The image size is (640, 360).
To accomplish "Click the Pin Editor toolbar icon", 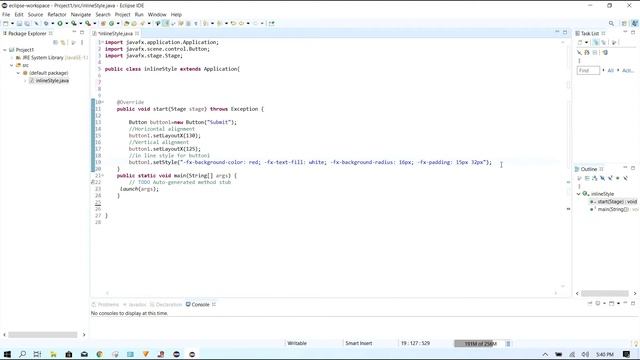I will tap(271, 23).
